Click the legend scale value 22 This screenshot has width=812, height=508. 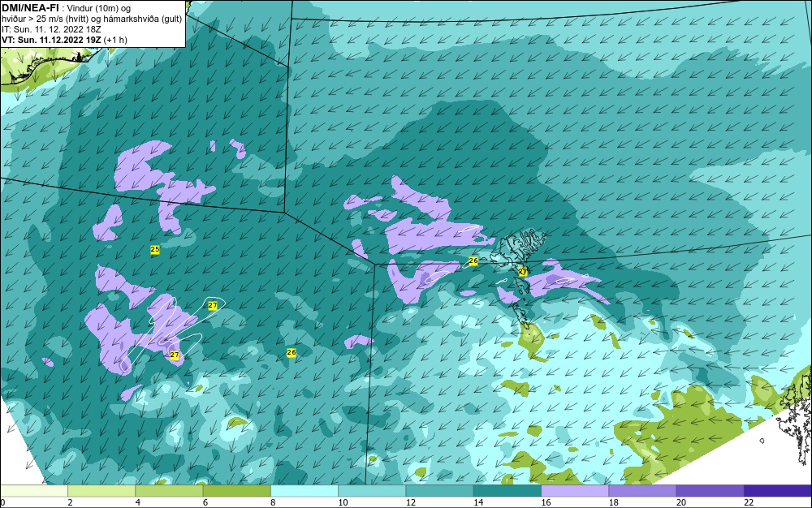(x=749, y=502)
